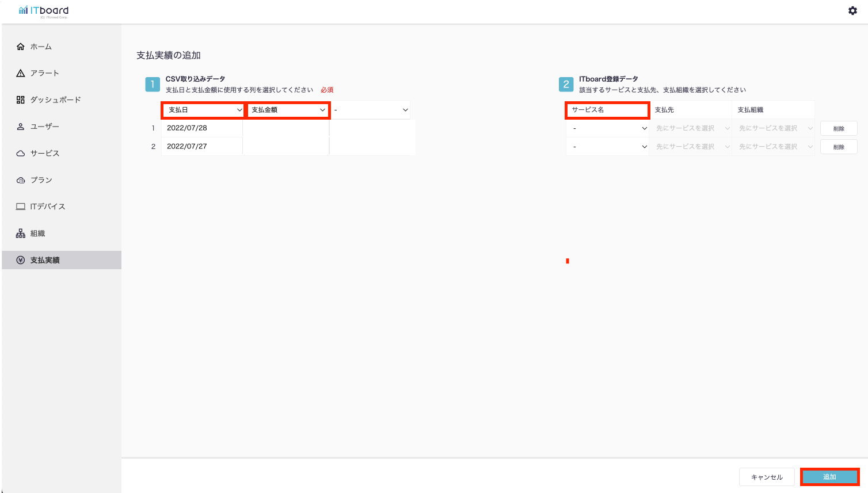Go to プラン in sidebar
Screen dimensions: 868x493
pos(41,180)
